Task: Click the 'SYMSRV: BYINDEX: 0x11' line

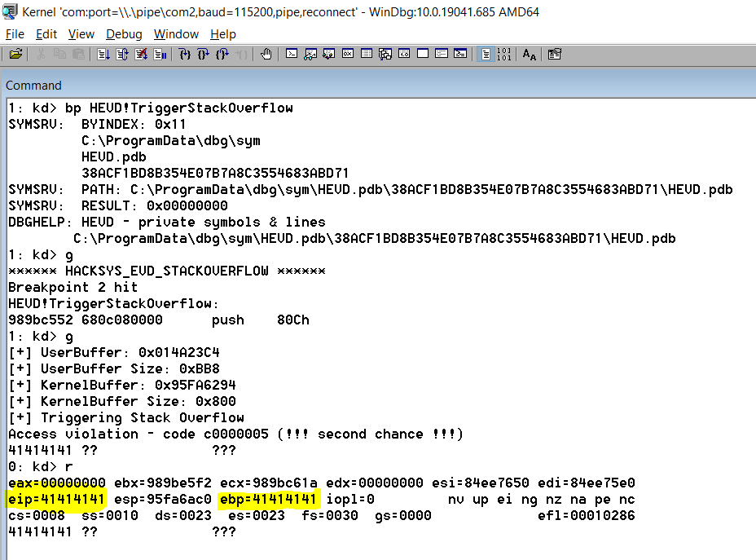Action: point(97,125)
